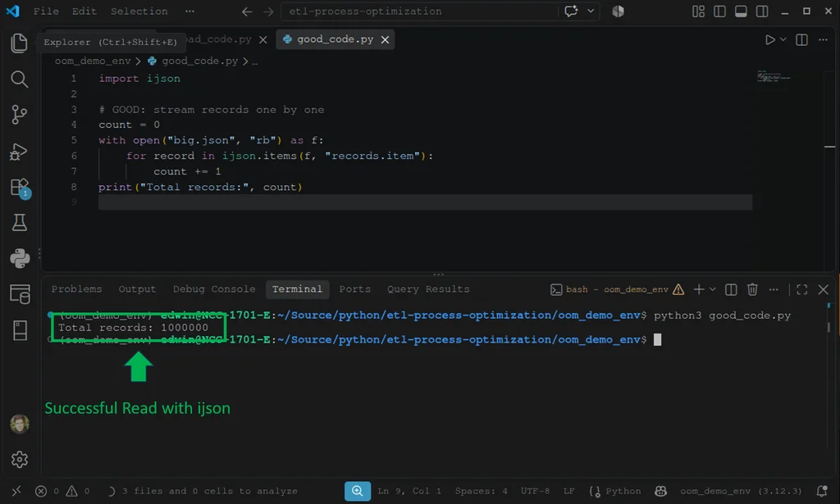This screenshot has width=840, height=504.
Task: Open the Selection menu
Action: click(139, 11)
